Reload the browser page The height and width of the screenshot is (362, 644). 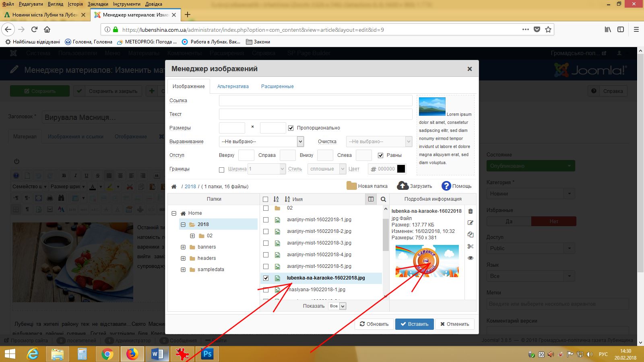click(x=34, y=29)
